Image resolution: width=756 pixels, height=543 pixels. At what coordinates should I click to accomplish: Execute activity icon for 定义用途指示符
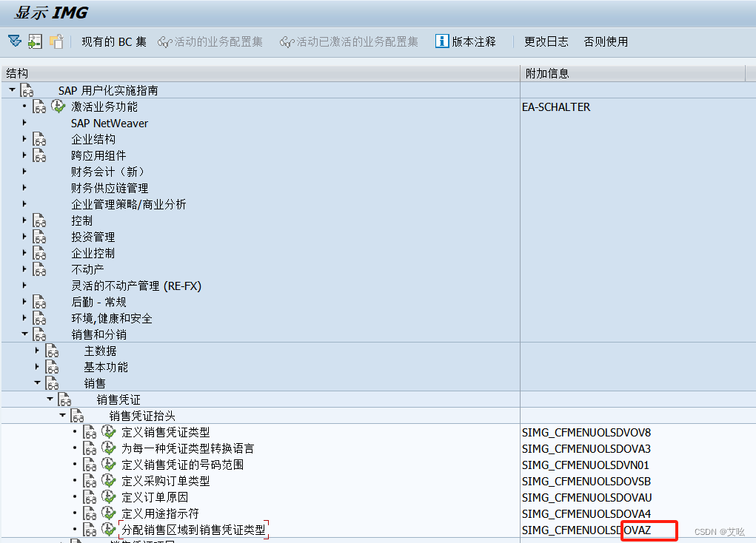[x=109, y=513]
